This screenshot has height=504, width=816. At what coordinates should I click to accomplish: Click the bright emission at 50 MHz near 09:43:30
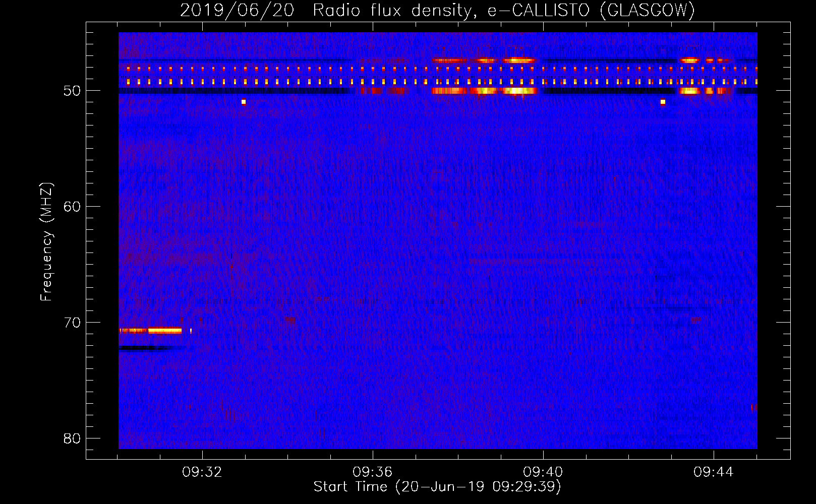click(x=689, y=91)
